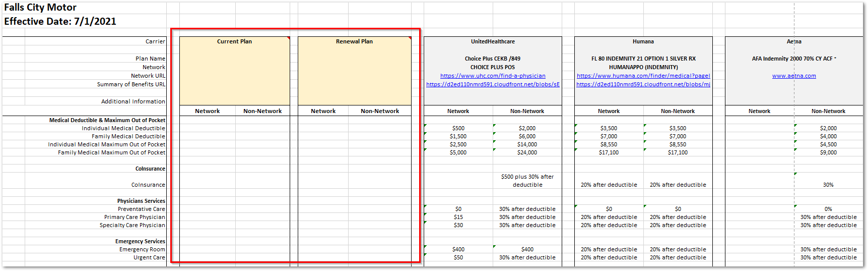Select the 'Humana' carrier cell

pyautogui.click(x=643, y=41)
